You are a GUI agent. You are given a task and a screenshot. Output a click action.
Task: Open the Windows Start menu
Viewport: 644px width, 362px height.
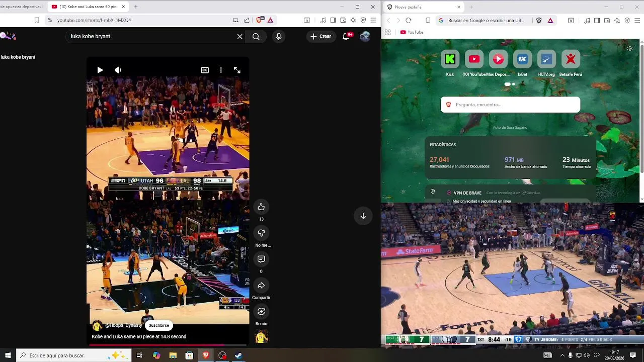click(8, 355)
